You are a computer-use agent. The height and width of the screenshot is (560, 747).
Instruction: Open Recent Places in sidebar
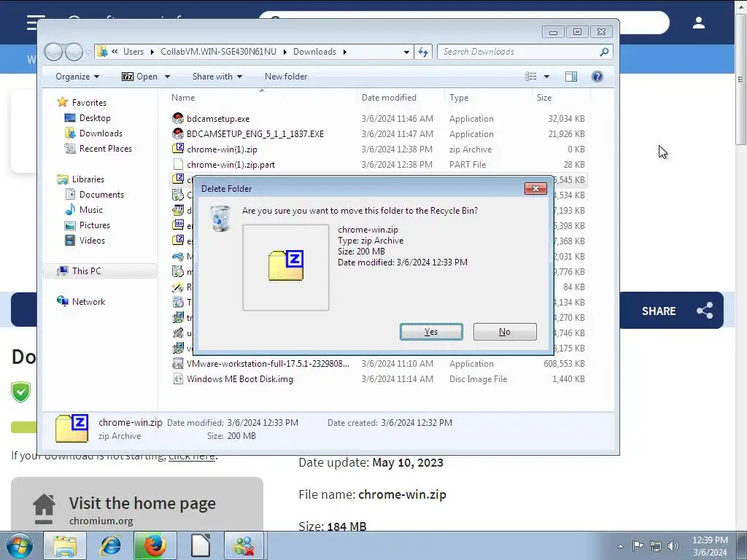click(x=105, y=149)
